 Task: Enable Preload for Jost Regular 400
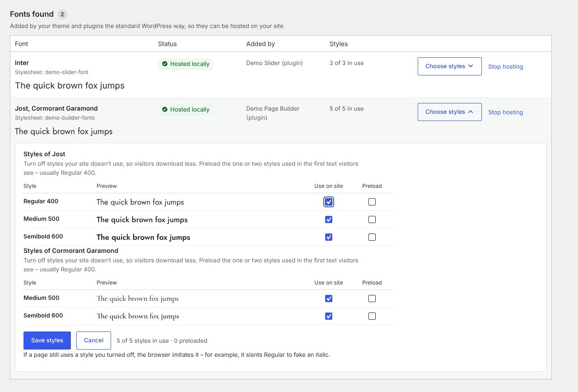tap(372, 202)
